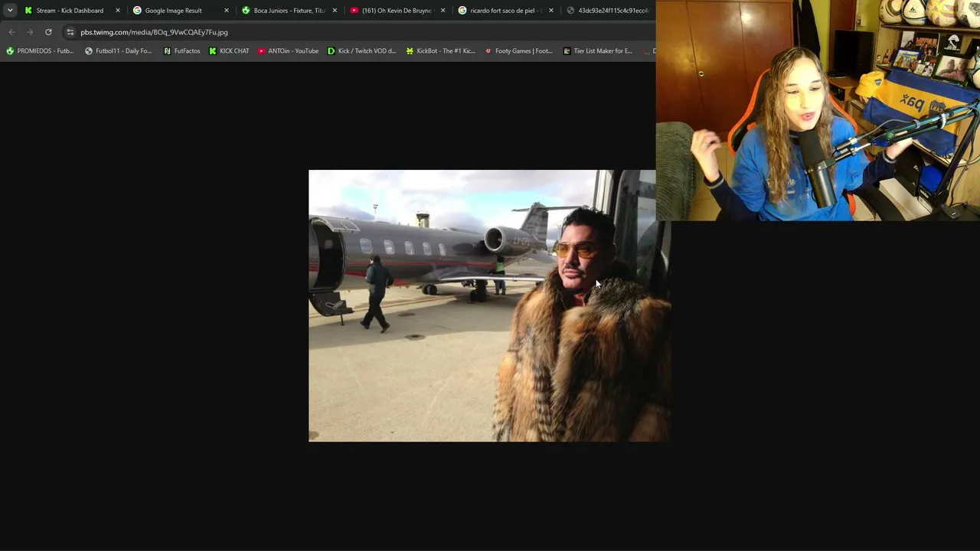Go forward with the browser forward arrow
980x551 pixels.
tap(30, 32)
